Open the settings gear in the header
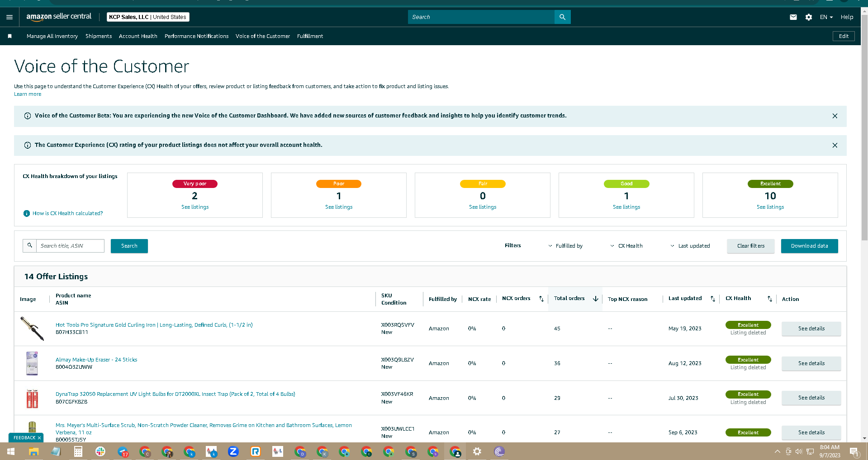Screen dimensions: 868x460 pyautogui.click(x=809, y=17)
